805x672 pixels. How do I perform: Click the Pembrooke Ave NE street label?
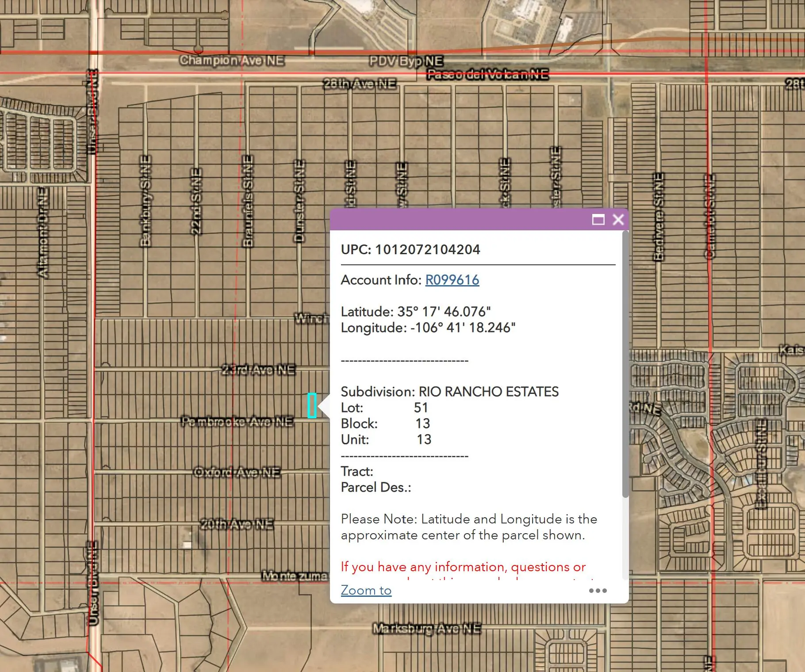pos(237,422)
